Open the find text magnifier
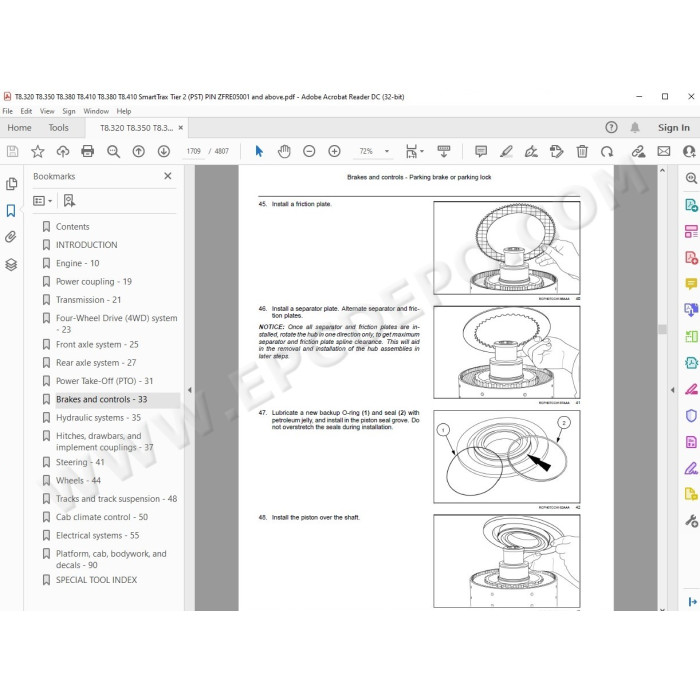The image size is (700, 700). [113, 151]
